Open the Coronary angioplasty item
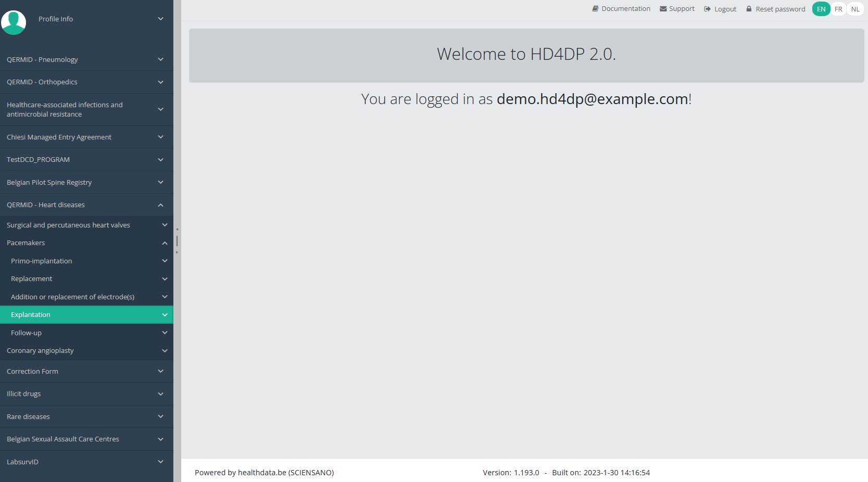Screen dimensions: 868x482 40,351
